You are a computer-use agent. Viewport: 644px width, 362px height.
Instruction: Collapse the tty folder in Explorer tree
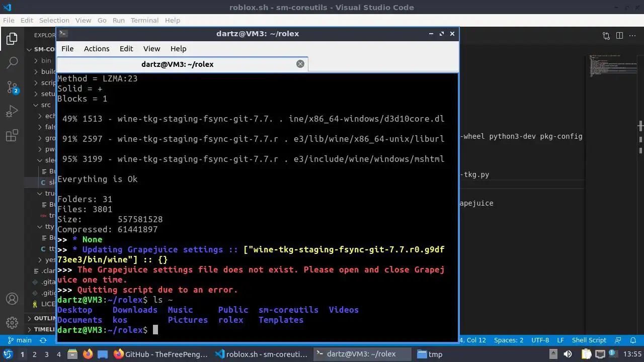pos(40,227)
